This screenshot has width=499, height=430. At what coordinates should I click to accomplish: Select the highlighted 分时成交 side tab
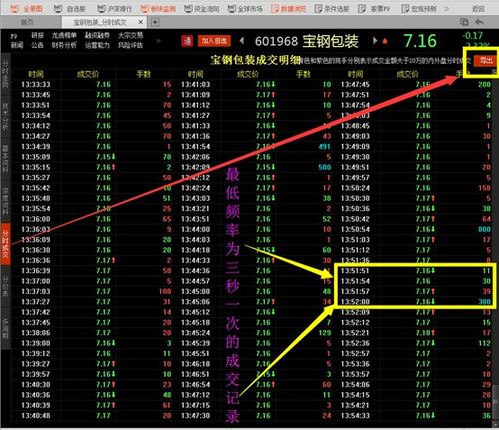(x=5, y=244)
